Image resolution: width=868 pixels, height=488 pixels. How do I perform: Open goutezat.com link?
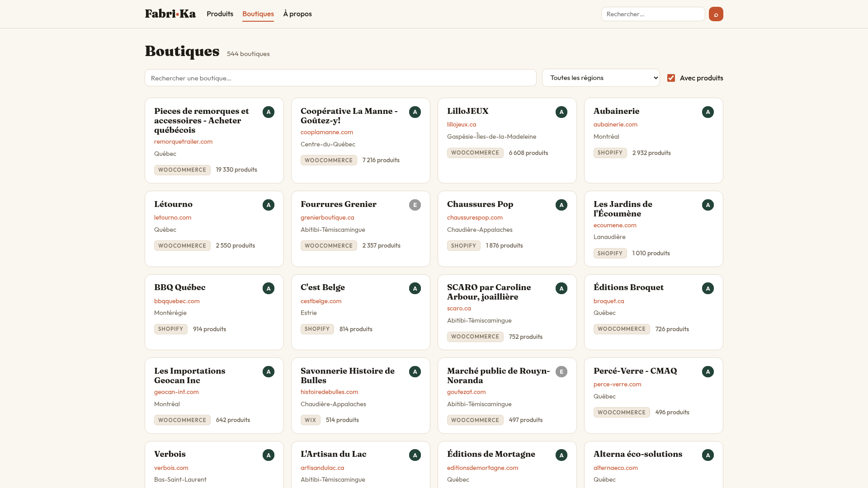tap(466, 392)
